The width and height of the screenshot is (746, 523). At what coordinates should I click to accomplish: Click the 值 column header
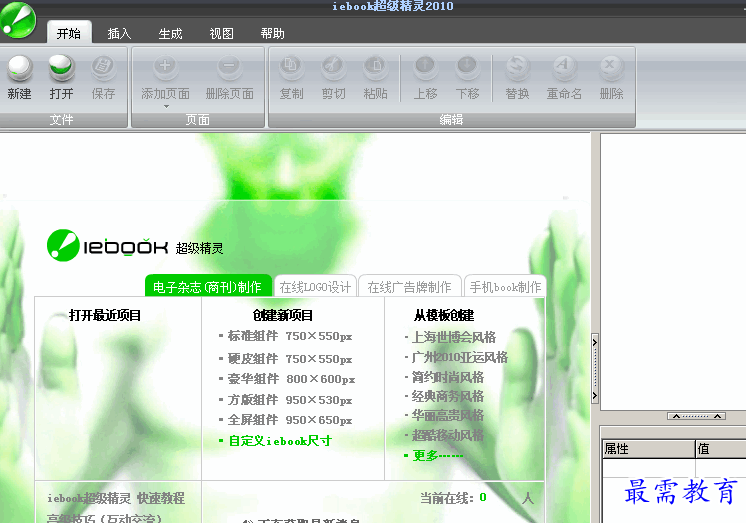[721, 448]
